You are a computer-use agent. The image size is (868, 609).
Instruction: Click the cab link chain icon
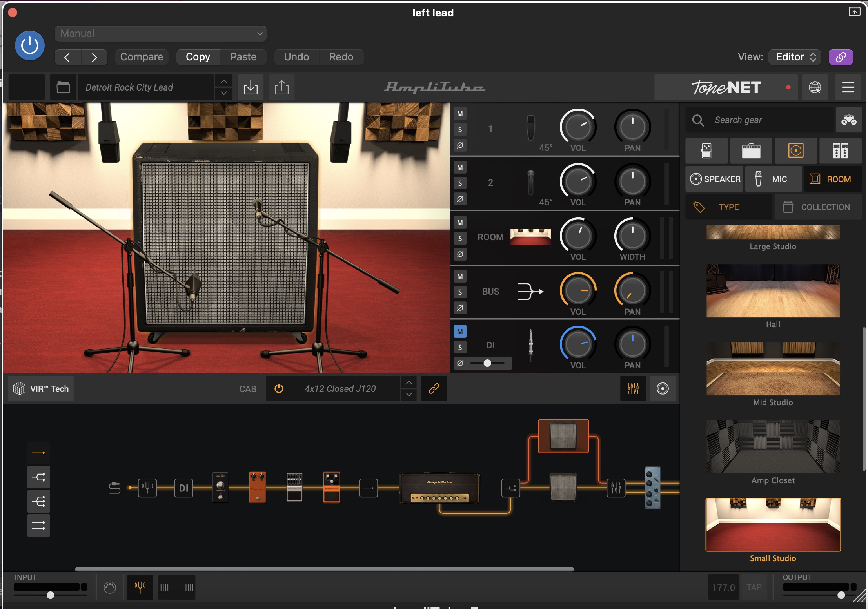click(x=434, y=389)
